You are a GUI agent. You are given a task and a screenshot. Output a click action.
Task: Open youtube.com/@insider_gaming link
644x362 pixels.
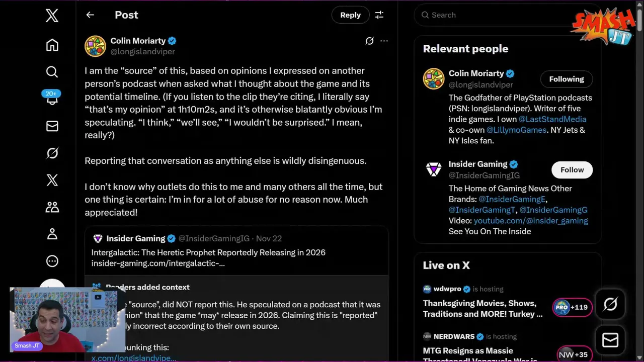pyautogui.click(x=530, y=221)
